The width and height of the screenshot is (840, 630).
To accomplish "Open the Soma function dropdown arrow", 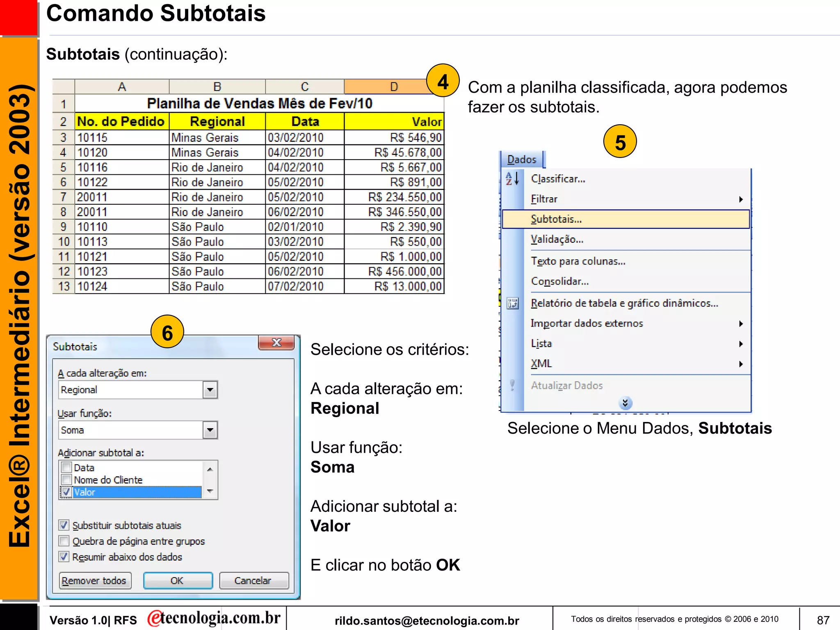I will [x=210, y=430].
